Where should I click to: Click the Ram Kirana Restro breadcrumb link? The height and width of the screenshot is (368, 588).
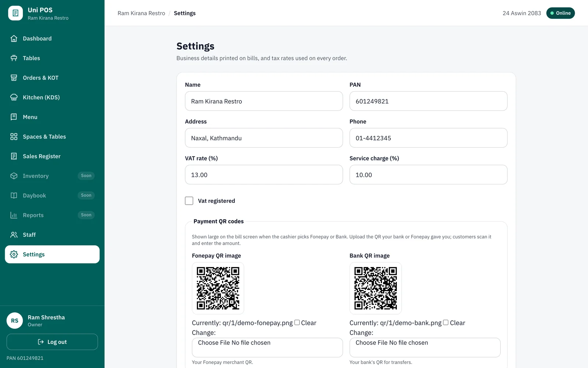click(141, 13)
